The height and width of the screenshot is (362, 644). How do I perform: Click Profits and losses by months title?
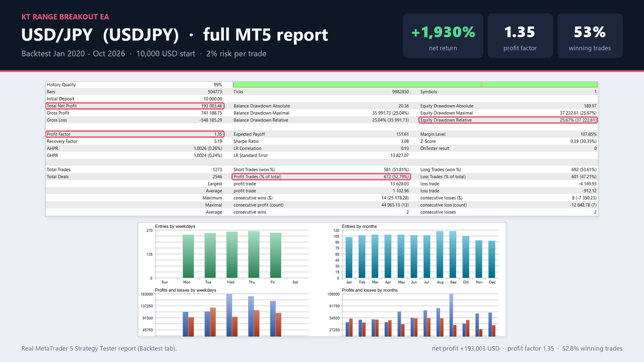click(370, 290)
